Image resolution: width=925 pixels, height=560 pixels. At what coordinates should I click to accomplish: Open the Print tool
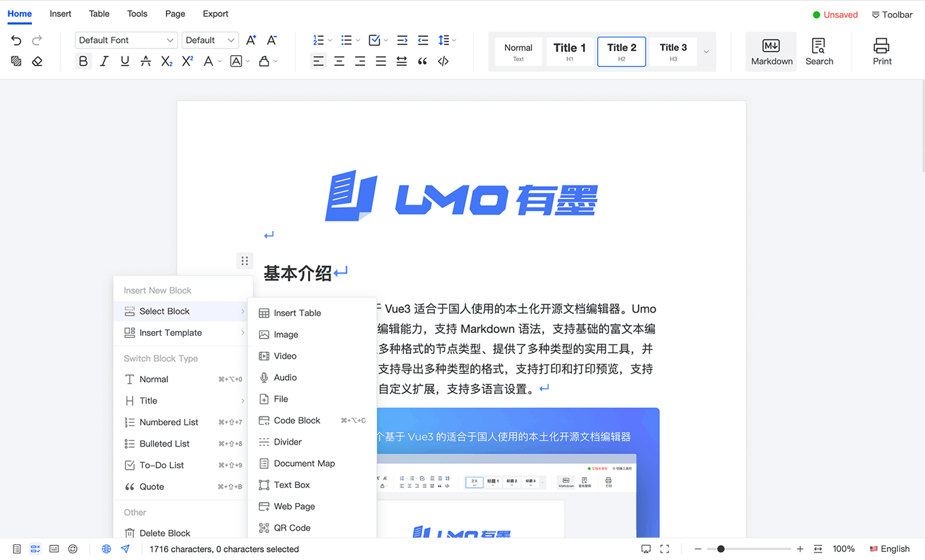click(x=881, y=51)
